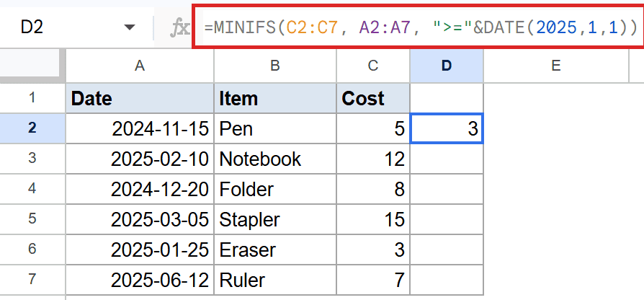This screenshot has height=300, width=644.
Task: Select the cost cell showing 8
Action: point(373,189)
